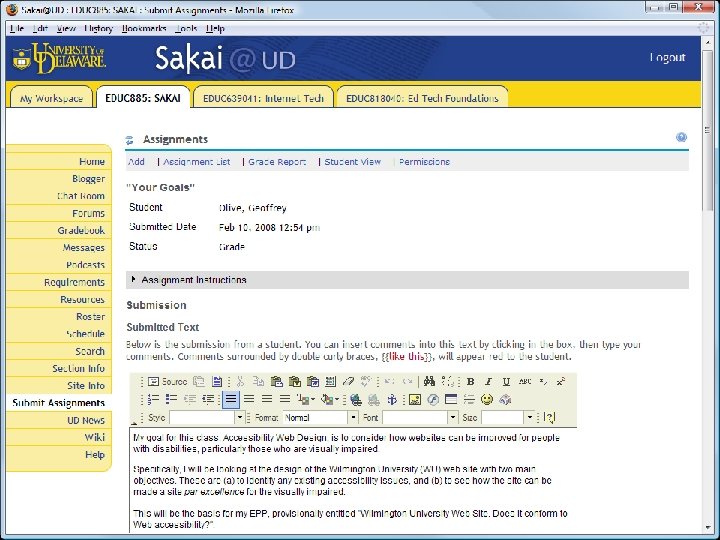Insert horizontal line icon
720x540 pixels.
(x=469, y=399)
